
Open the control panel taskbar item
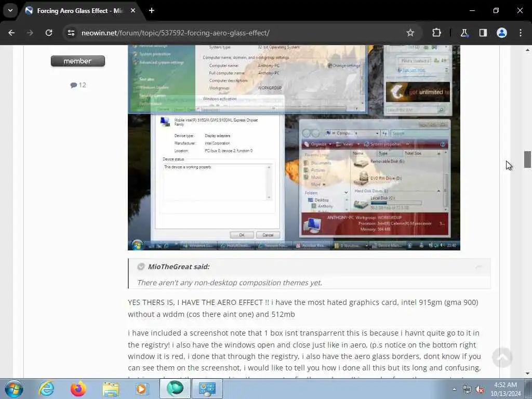click(207, 389)
